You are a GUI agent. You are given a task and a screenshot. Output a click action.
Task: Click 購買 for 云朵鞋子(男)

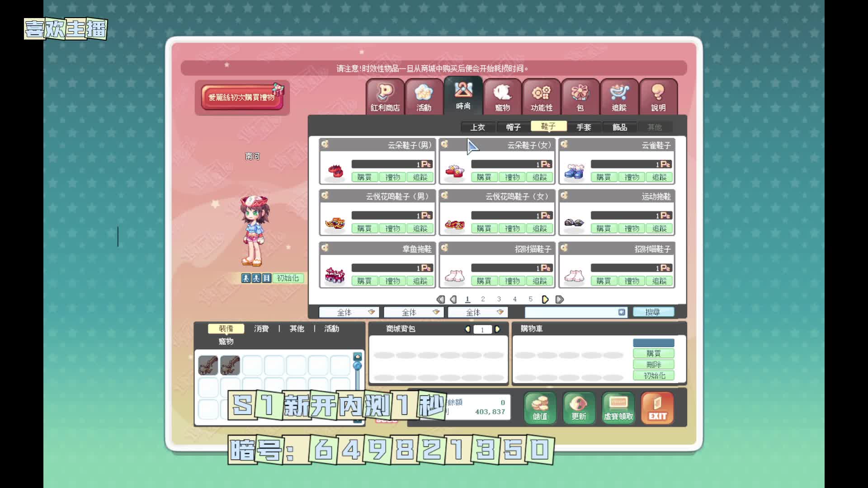[x=364, y=177]
